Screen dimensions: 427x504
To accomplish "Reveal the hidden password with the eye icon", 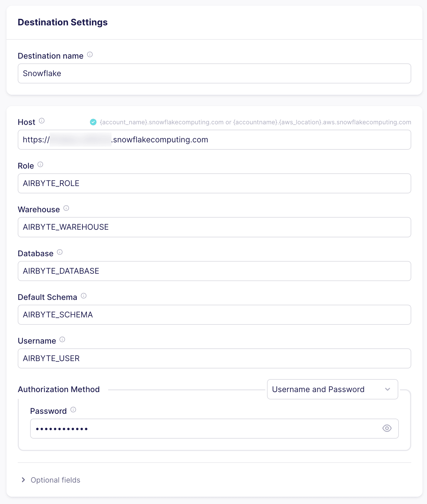I will coord(387,428).
